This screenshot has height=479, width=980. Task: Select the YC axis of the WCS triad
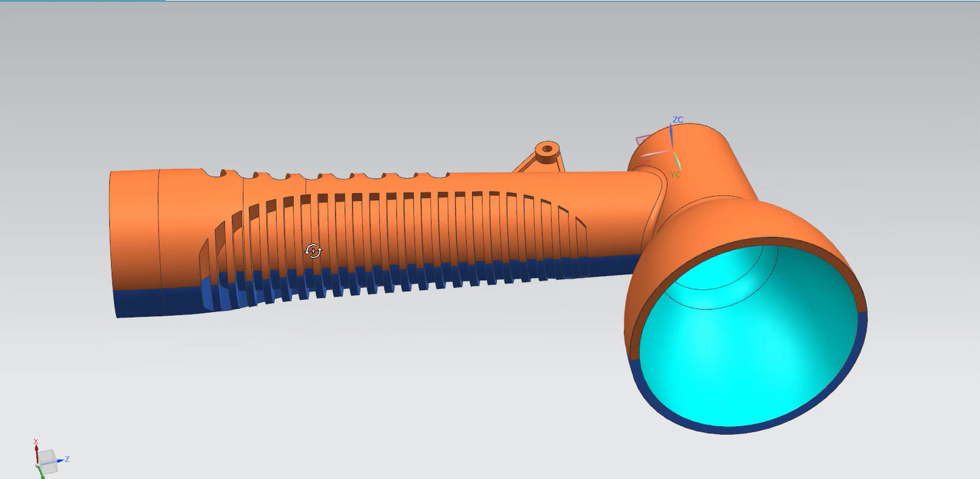coord(678,162)
